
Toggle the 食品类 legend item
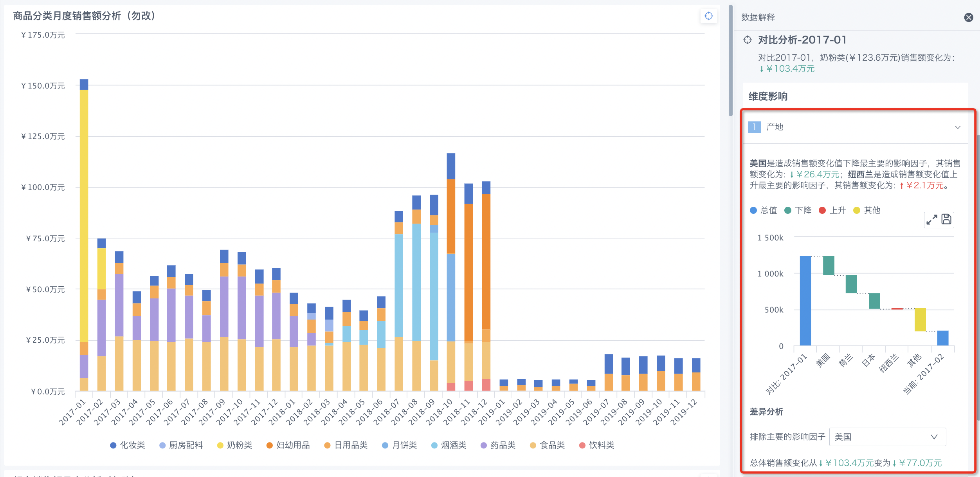[547, 445]
